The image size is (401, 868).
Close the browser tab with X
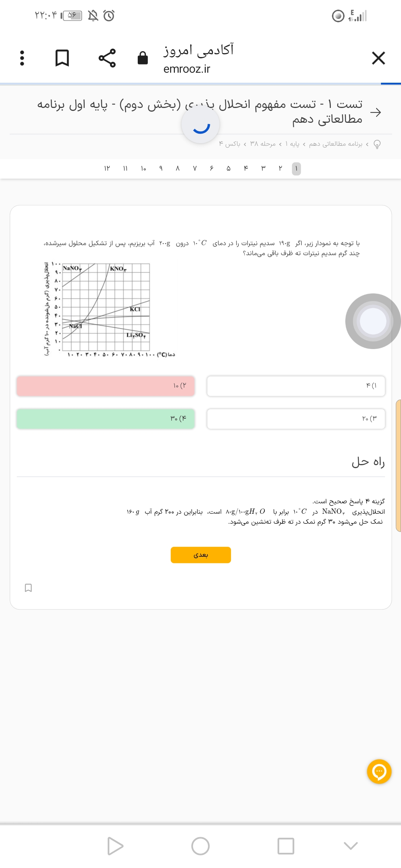point(378,58)
